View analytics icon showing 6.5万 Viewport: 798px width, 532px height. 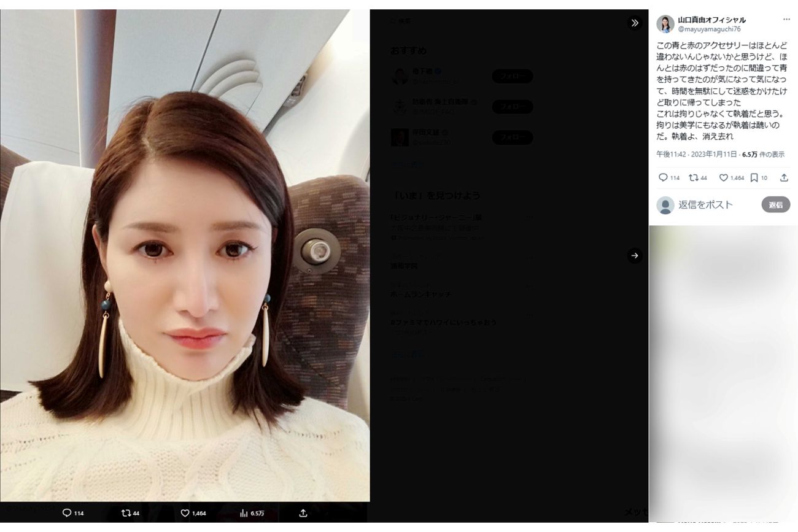[244, 513]
